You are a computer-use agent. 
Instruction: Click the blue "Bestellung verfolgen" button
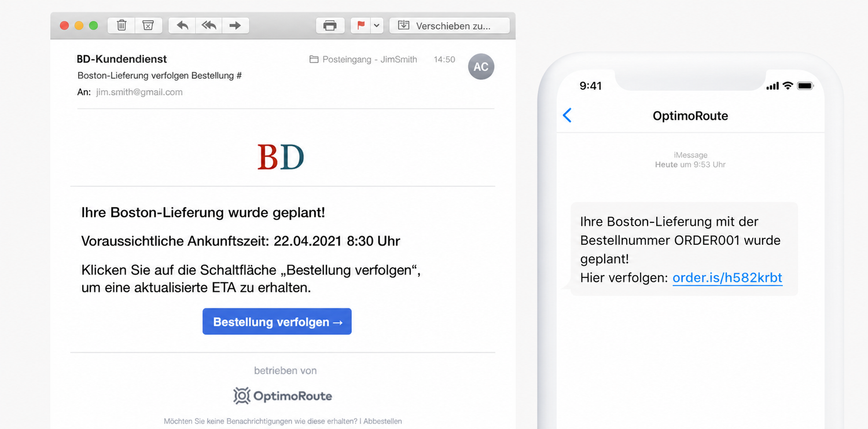point(277,321)
